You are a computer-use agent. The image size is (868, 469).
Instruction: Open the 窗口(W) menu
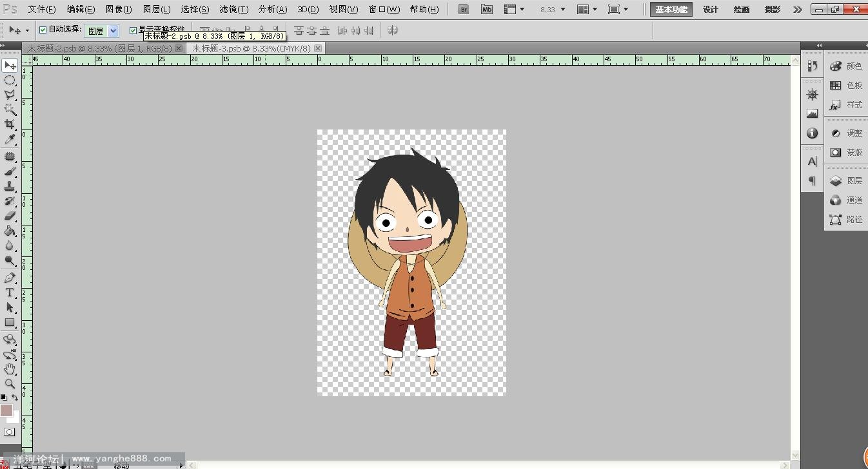[x=384, y=10]
